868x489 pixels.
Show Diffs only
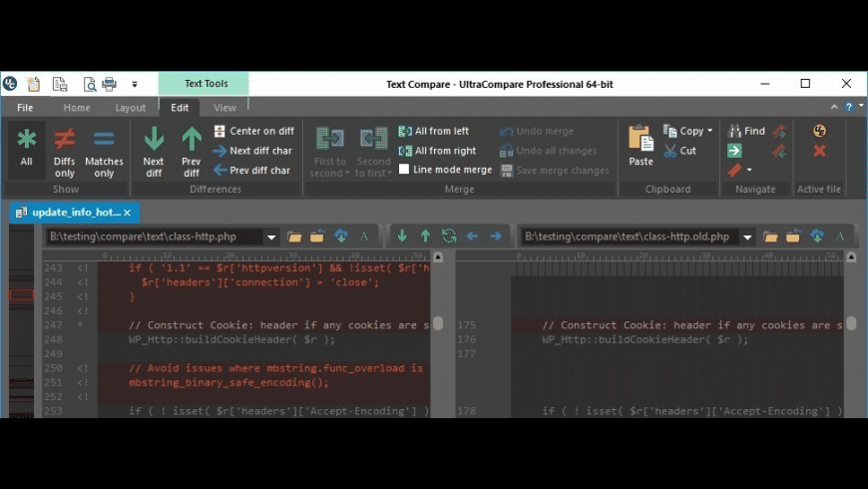pos(64,151)
